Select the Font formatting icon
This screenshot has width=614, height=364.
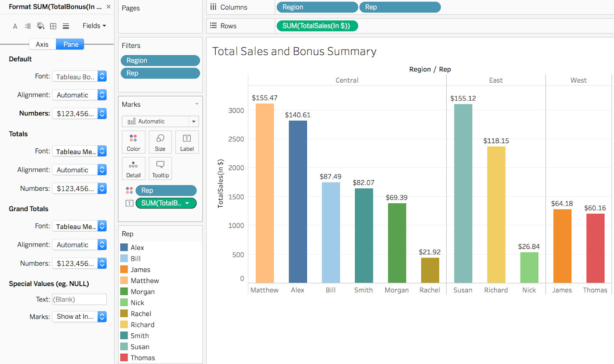[x=15, y=26]
